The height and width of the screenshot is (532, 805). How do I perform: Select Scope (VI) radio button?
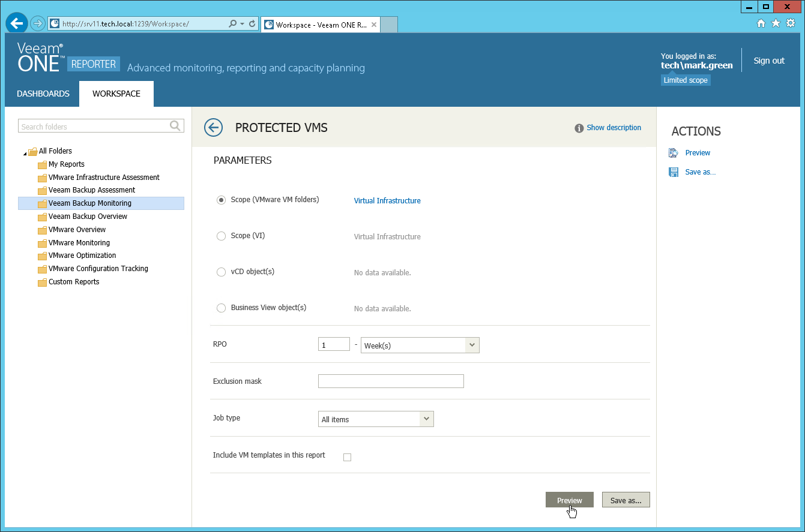pyautogui.click(x=221, y=236)
